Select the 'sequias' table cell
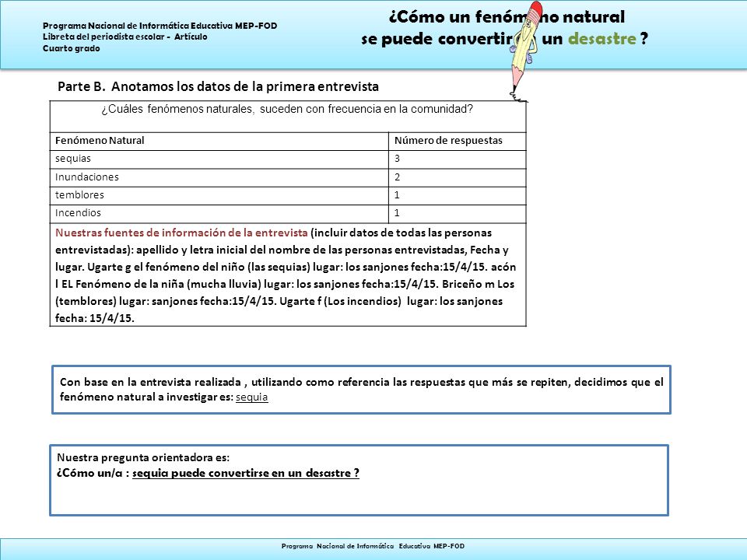 [x=219, y=159]
